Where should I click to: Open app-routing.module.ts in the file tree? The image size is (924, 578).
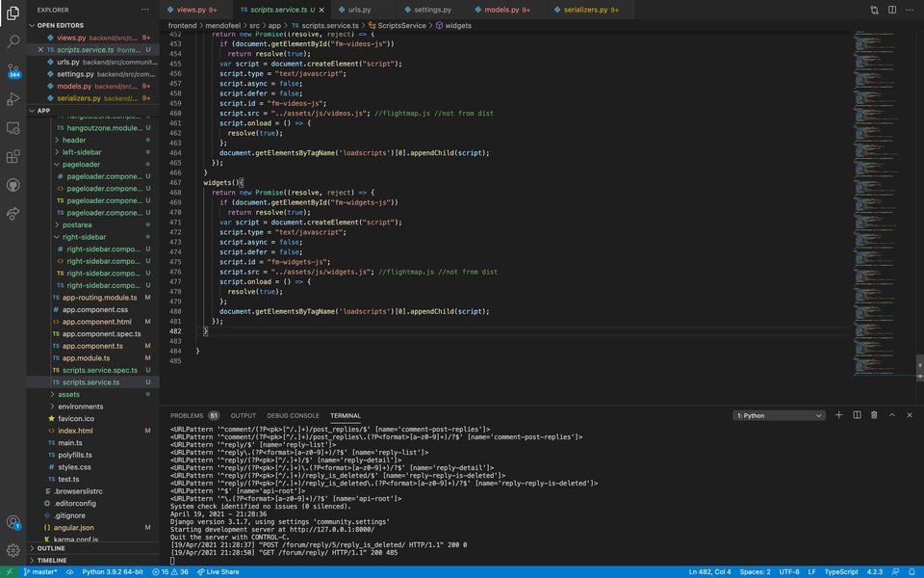click(x=99, y=298)
